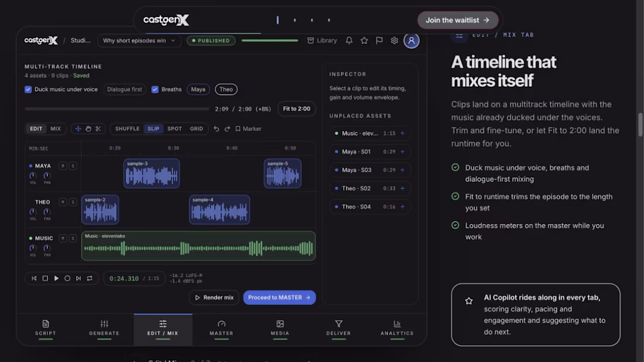Stop playback
The width and height of the screenshot is (644, 362).
point(45,278)
